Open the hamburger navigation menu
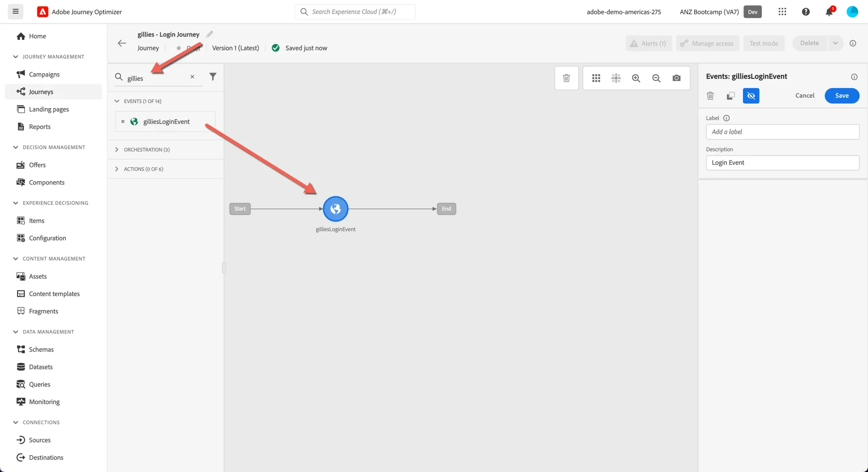Screen dimensions: 868x472 15,12
